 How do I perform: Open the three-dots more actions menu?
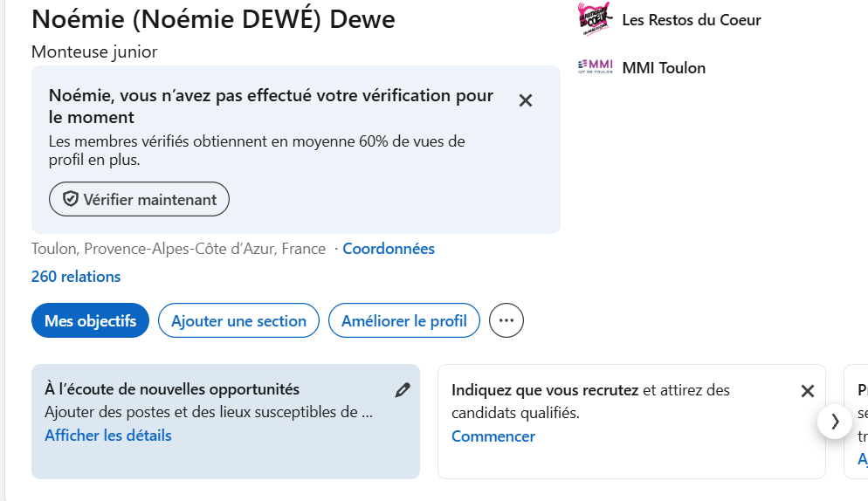506,320
